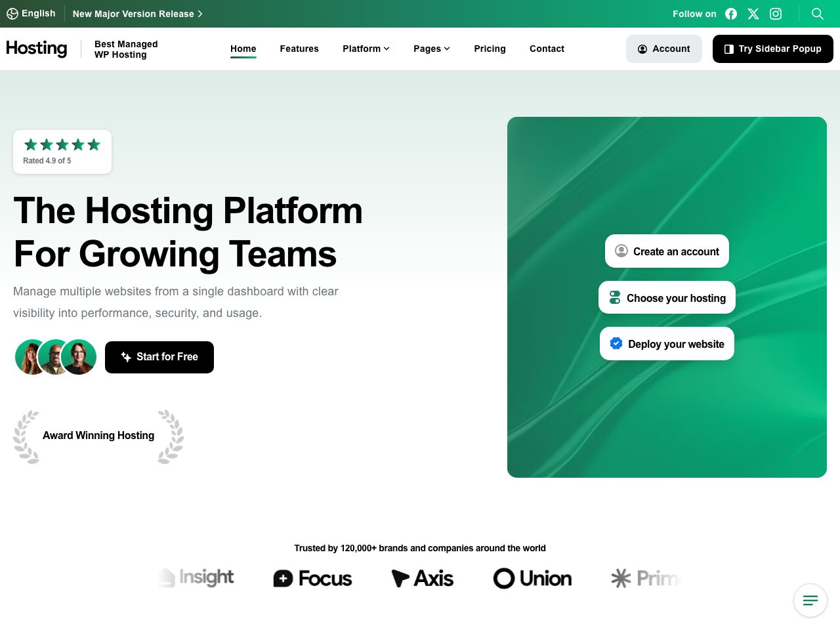Click the Focus brand logo
Screen dimensions: 840x630
(x=312, y=578)
